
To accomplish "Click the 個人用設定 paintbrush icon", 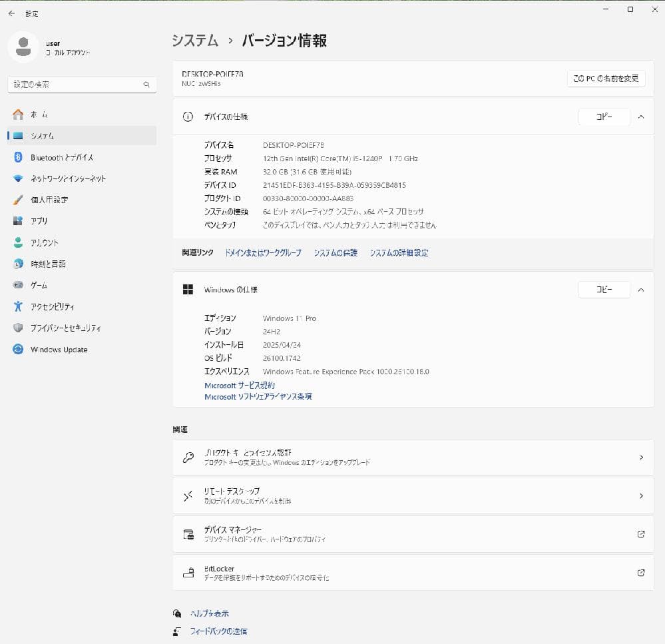I will pyautogui.click(x=18, y=200).
